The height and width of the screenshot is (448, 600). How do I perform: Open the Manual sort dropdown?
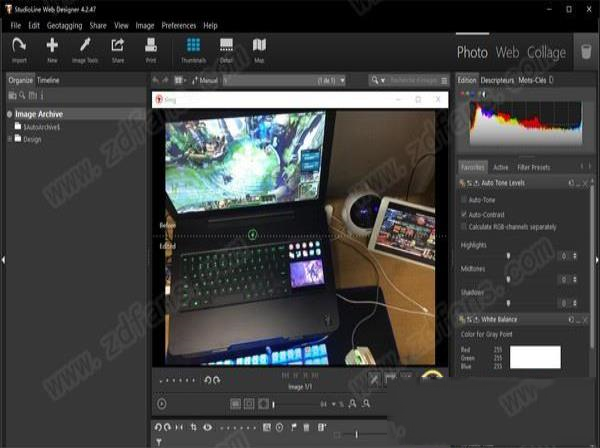click(x=208, y=79)
